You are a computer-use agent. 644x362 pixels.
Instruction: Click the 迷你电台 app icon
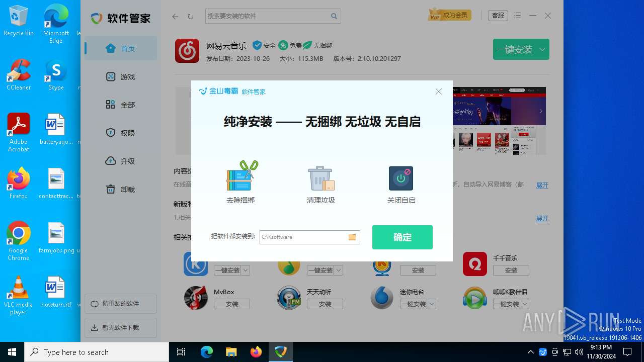click(x=382, y=298)
